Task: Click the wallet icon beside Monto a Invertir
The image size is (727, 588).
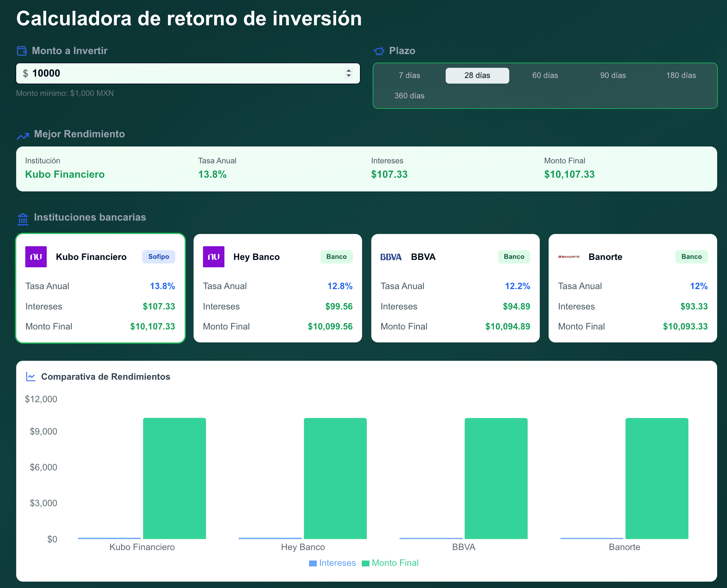Action: pyautogui.click(x=22, y=51)
